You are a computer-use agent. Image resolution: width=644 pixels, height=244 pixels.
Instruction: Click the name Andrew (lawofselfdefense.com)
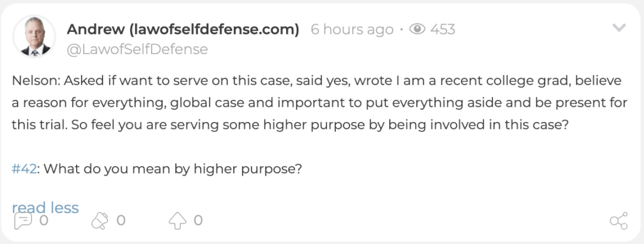point(183,29)
